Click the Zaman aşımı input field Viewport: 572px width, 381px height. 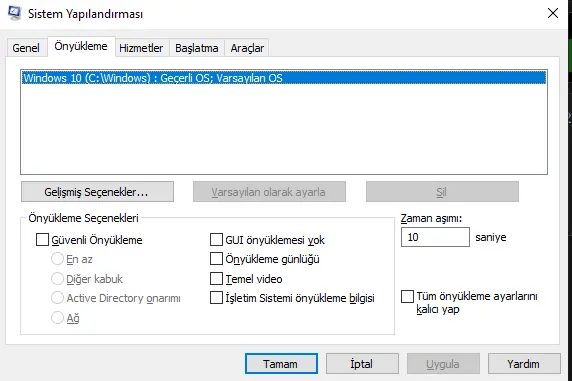click(x=435, y=237)
